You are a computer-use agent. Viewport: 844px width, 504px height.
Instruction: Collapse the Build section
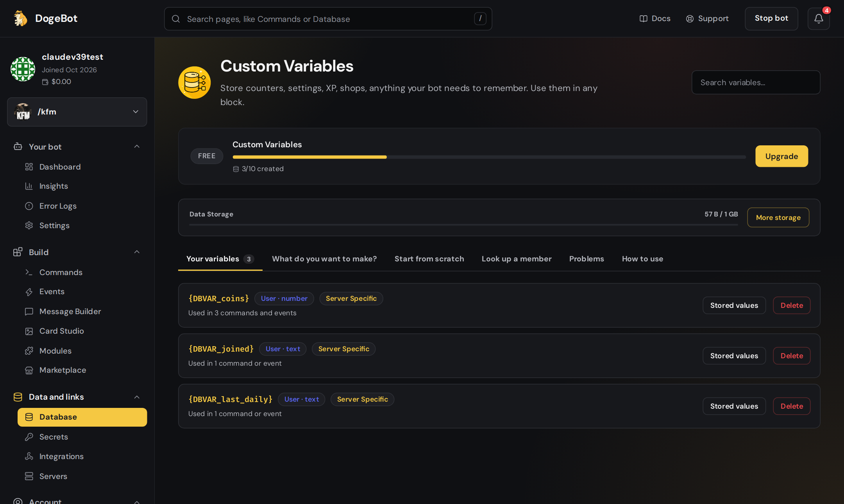(137, 252)
